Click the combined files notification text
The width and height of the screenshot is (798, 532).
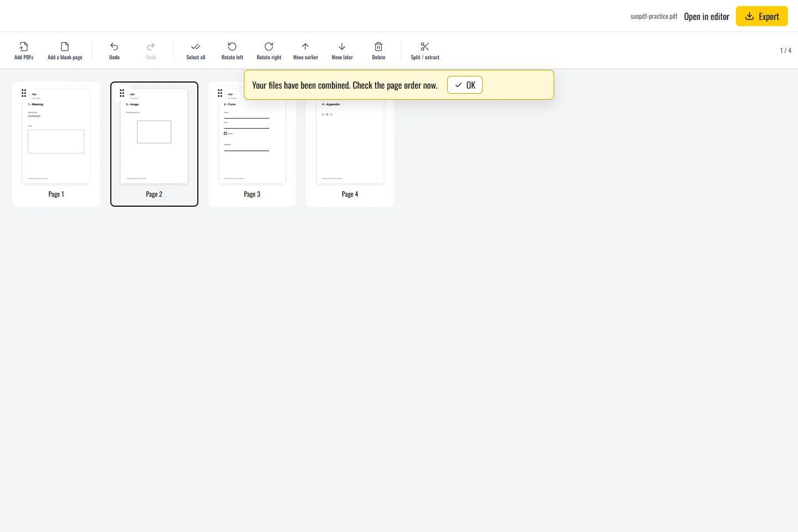coord(345,85)
